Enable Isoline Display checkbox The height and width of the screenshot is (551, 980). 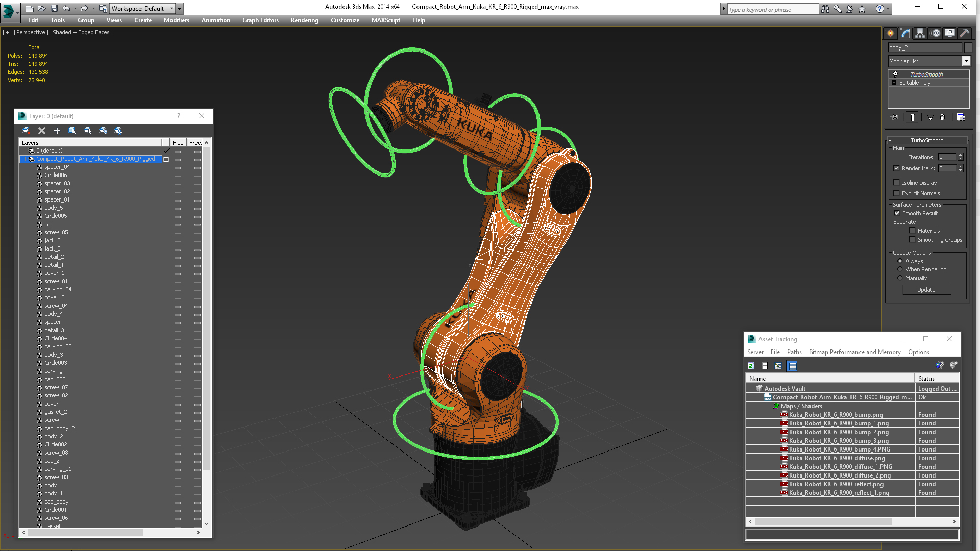tap(897, 183)
